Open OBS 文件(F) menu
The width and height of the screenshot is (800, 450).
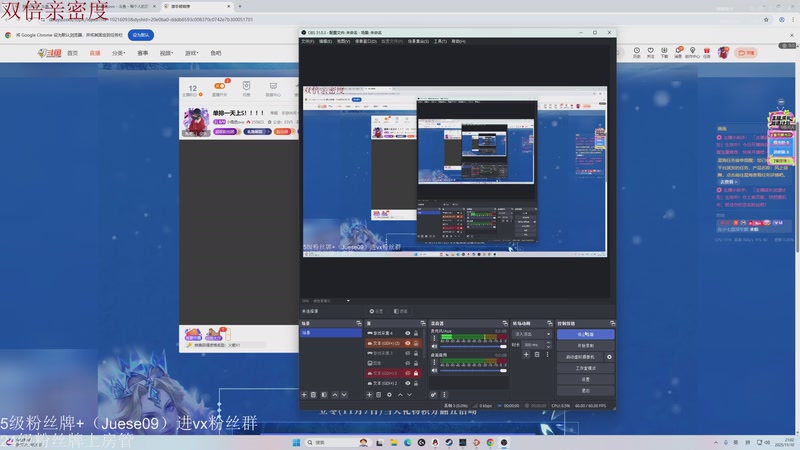click(308, 41)
